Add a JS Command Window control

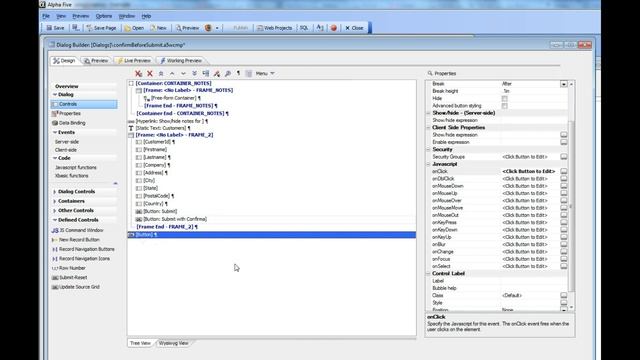(78, 230)
